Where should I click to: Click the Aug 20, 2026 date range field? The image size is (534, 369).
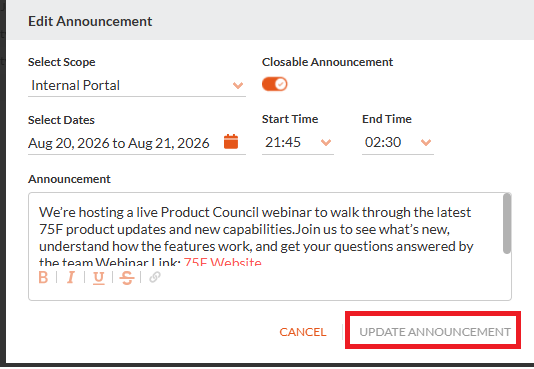click(x=119, y=143)
